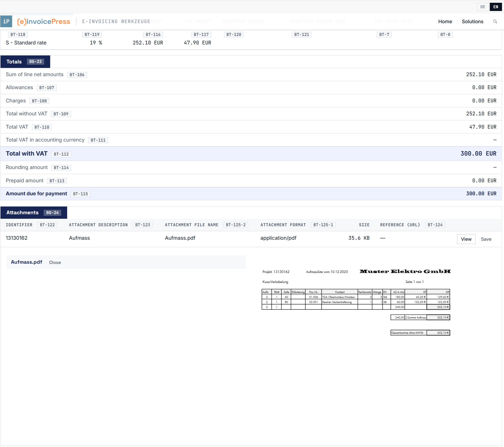The image size is (504, 447).
Task: Switch language to DE
Action: click(483, 7)
